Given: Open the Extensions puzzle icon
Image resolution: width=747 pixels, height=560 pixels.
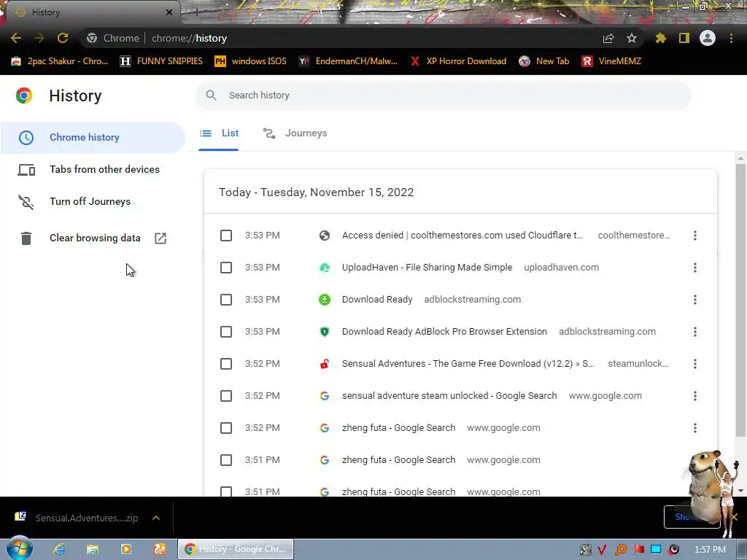Looking at the screenshot, I should pyautogui.click(x=661, y=38).
